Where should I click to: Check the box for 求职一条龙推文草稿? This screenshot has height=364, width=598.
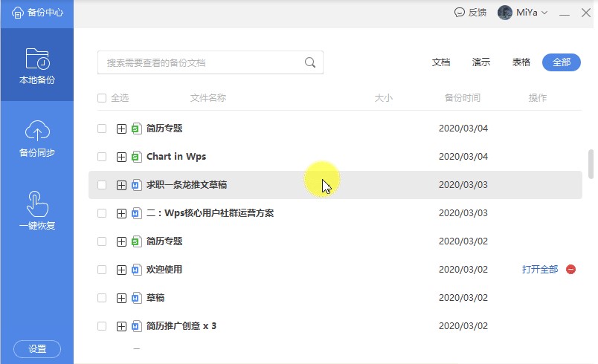pyautogui.click(x=102, y=185)
